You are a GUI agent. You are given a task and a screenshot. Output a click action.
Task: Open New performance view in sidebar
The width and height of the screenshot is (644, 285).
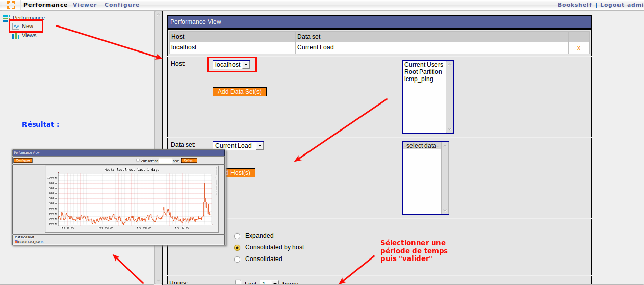[27, 26]
